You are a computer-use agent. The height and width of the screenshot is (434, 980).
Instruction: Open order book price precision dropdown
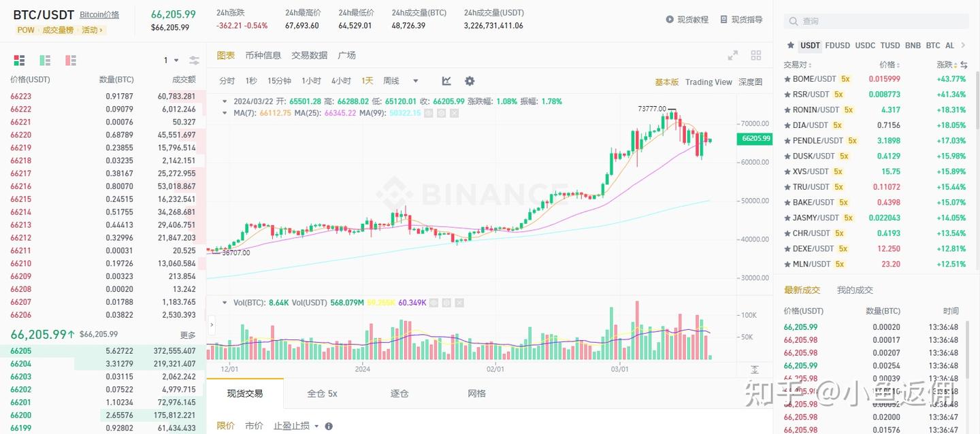(x=170, y=61)
